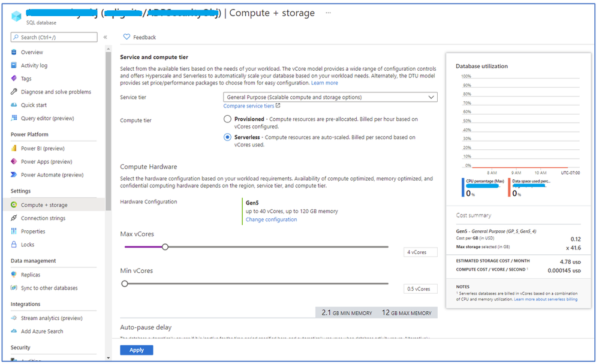The image size is (599, 364).
Task: Open the Compare service tiers link
Action: [x=249, y=106]
